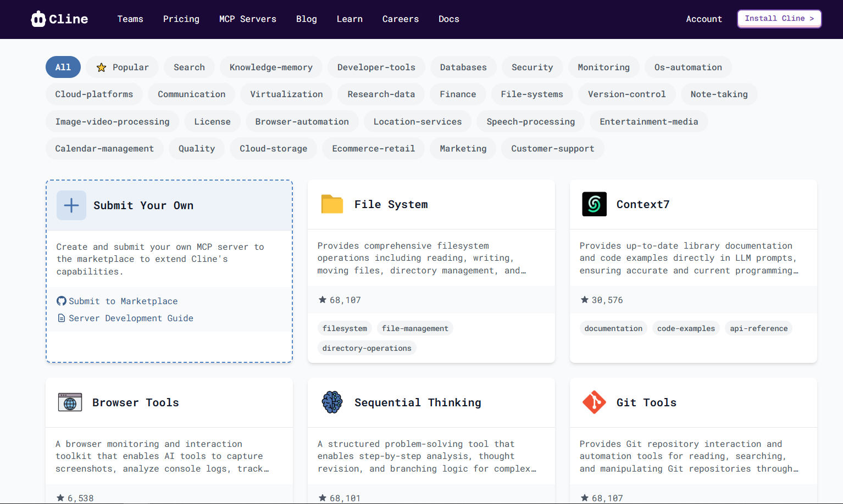Click the Cline logo in header

click(x=59, y=19)
